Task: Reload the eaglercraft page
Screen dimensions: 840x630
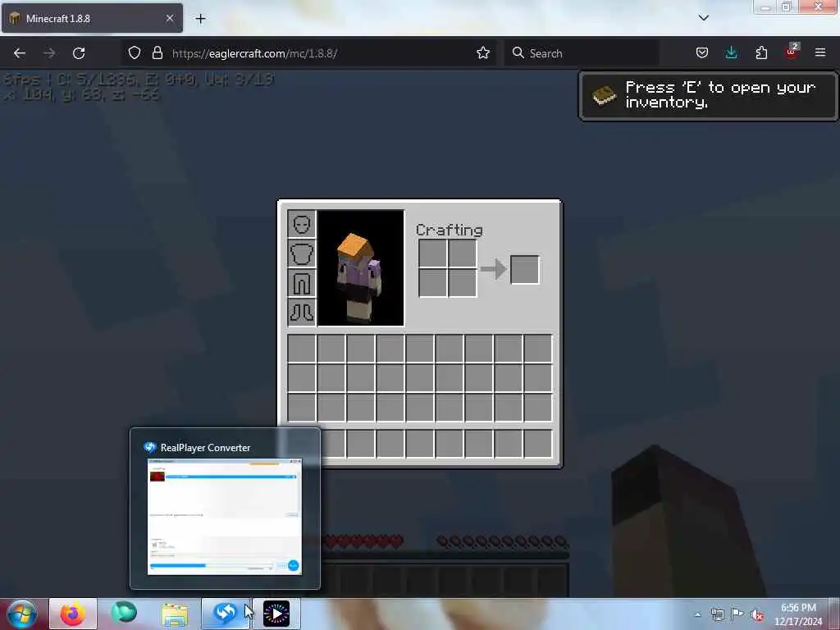Action: [x=79, y=53]
